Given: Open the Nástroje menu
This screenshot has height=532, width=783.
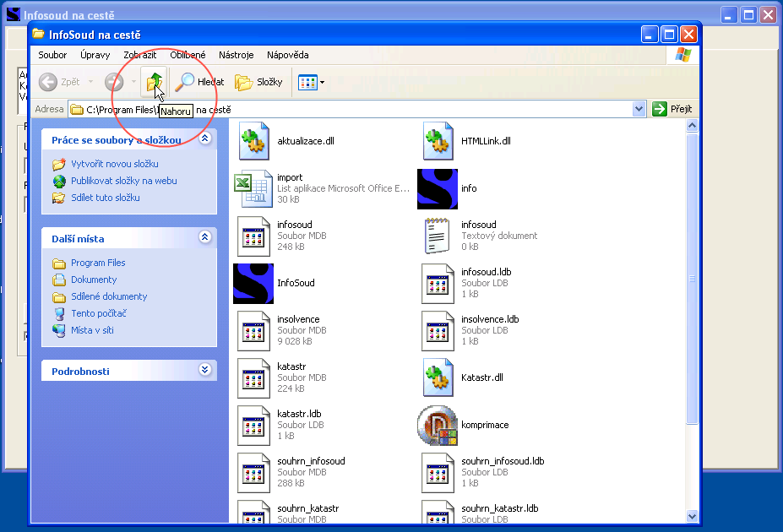Looking at the screenshot, I should click(237, 55).
